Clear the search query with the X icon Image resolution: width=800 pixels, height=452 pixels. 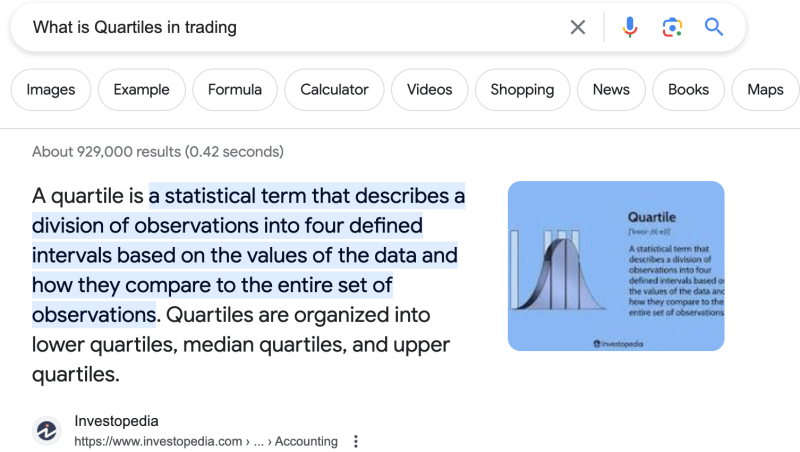pyautogui.click(x=578, y=28)
